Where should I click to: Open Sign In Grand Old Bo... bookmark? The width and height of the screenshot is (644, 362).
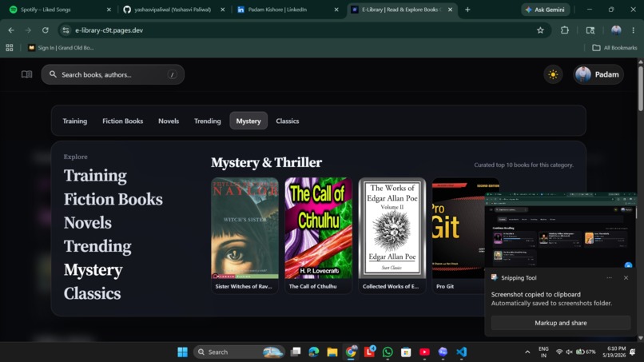click(x=61, y=48)
